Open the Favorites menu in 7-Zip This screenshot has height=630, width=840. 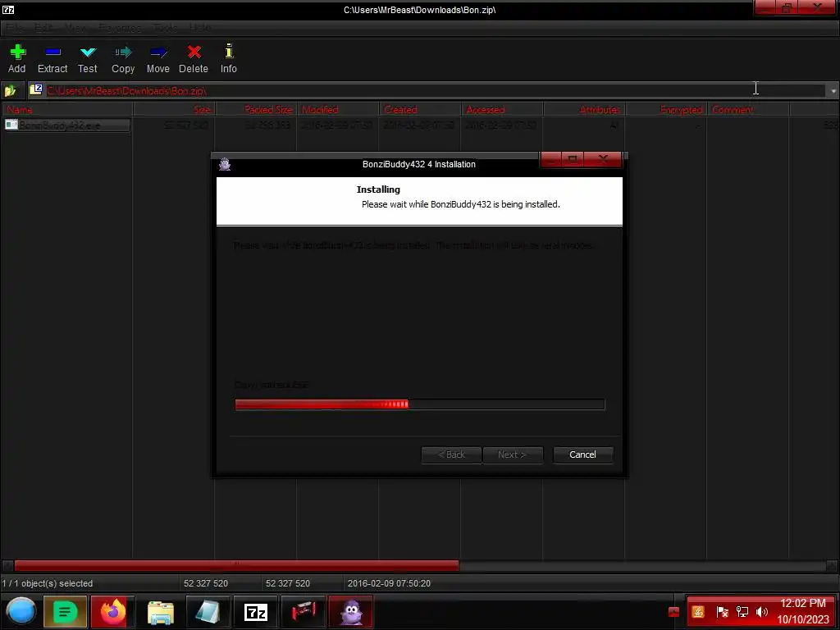click(x=120, y=27)
